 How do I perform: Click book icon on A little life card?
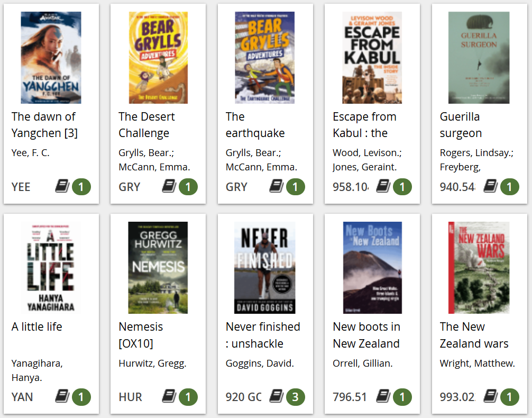(x=62, y=396)
